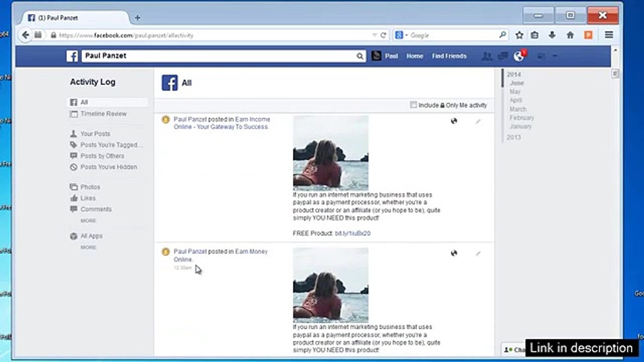The image size is (644, 362).
Task: Go to browser home icon
Action: [x=570, y=35]
